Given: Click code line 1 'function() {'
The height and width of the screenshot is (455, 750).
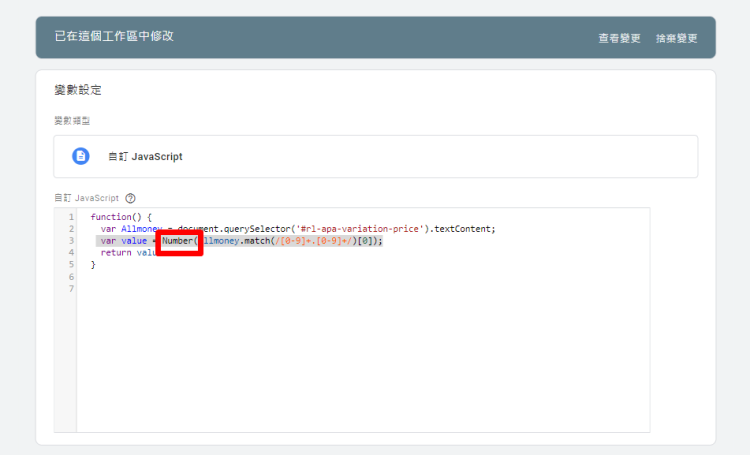Looking at the screenshot, I should (121, 217).
